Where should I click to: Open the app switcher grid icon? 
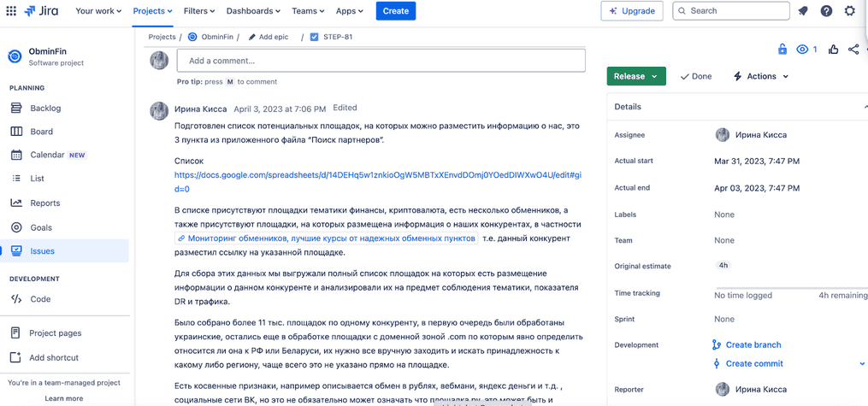11,10
